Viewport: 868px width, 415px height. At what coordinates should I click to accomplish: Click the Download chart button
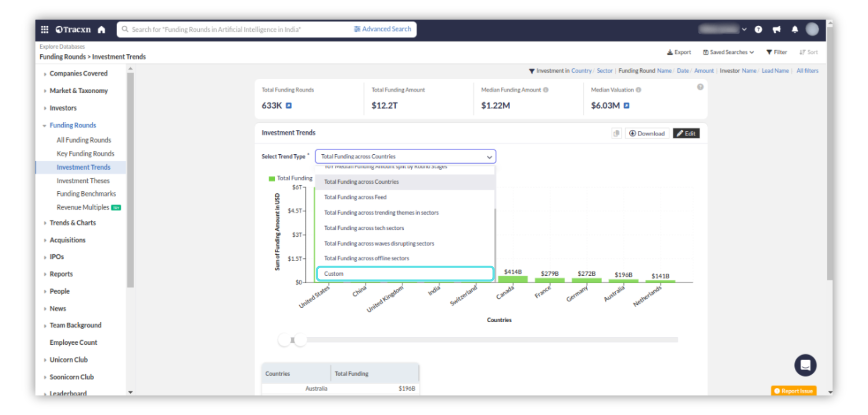[x=646, y=134]
